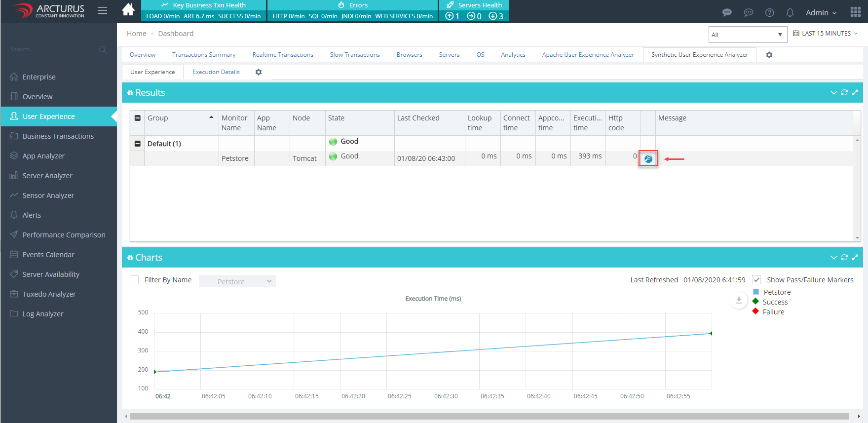Download the Execution Time chart

click(739, 300)
